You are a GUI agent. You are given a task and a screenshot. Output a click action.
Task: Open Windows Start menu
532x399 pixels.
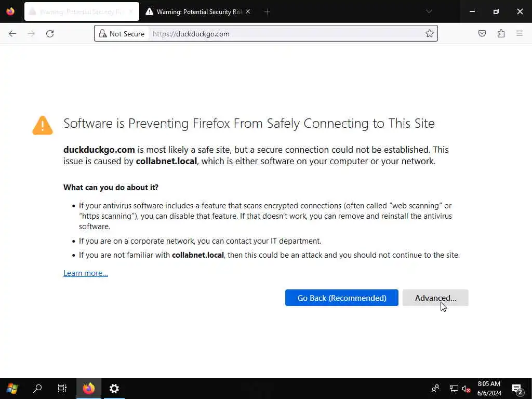click(x=12, y=388)
